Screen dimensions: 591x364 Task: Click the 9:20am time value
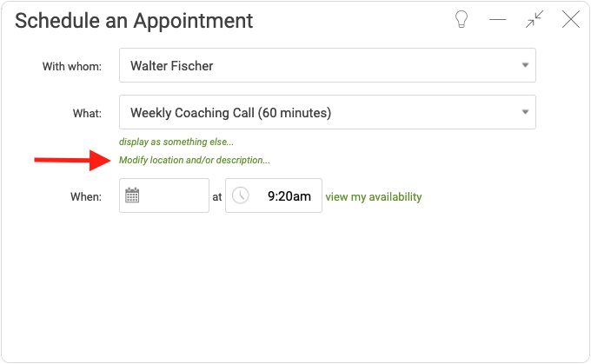coord(289,196)
